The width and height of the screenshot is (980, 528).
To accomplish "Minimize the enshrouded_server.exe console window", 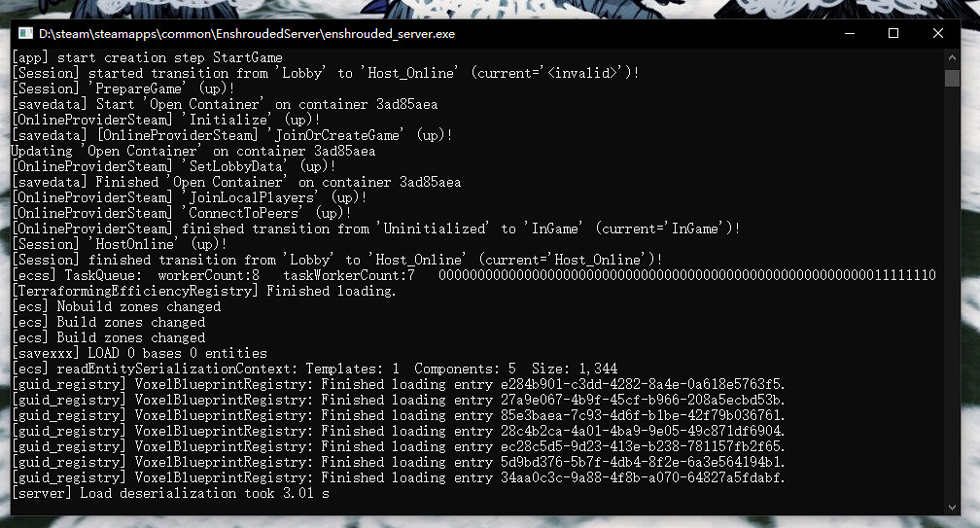I will (849, 33).
